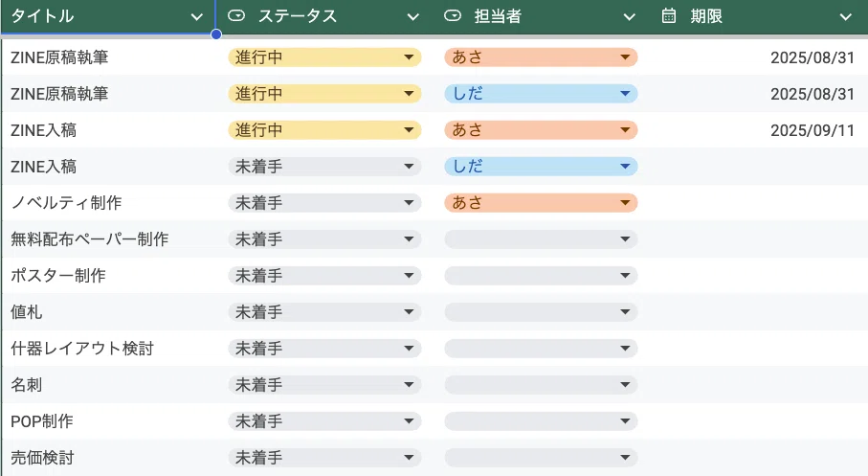Screen dimensions: 868x476
Task: Open the ステータス column header chevron menu
Action: pyautogui.click(x=413, y=17)
